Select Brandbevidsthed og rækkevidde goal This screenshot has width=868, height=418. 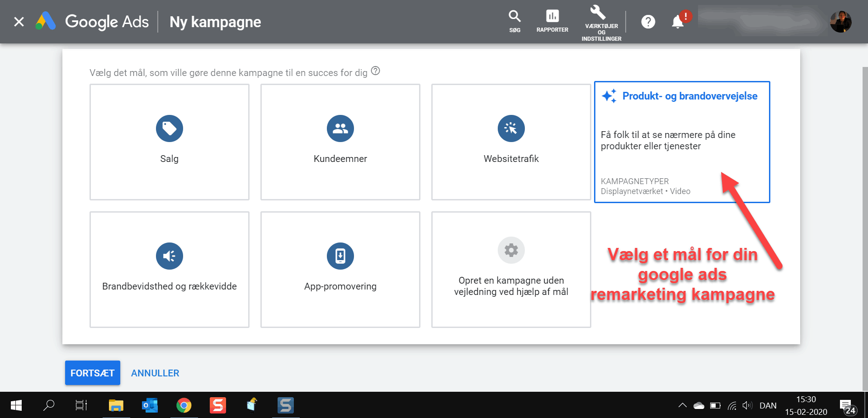click(x=170, y=270)
